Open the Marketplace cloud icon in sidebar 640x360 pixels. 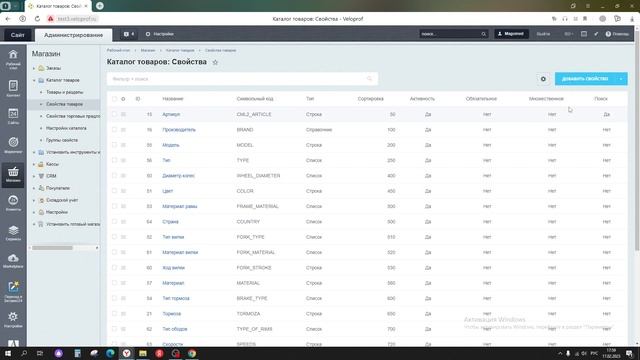[x=13, y=260]
